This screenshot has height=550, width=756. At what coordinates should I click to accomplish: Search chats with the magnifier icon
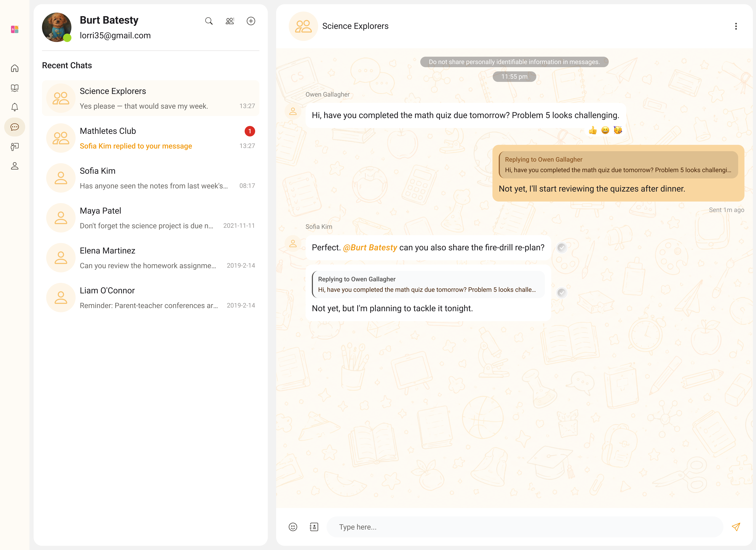point(209,21)
